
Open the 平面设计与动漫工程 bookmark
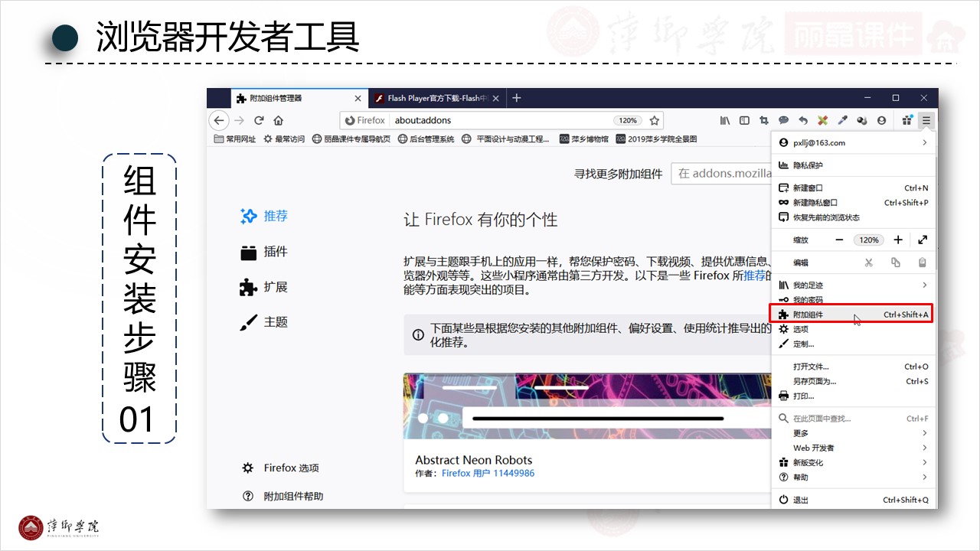coord(507,139)
